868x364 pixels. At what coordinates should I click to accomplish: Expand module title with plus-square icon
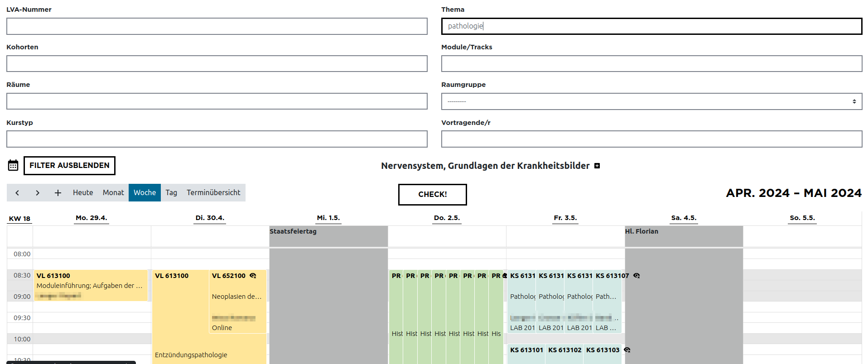point(597,166)
